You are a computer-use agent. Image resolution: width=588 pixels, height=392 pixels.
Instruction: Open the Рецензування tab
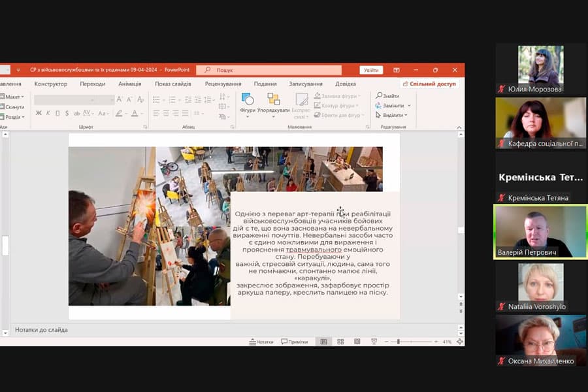pyautogui.click(x=223, y=84)
